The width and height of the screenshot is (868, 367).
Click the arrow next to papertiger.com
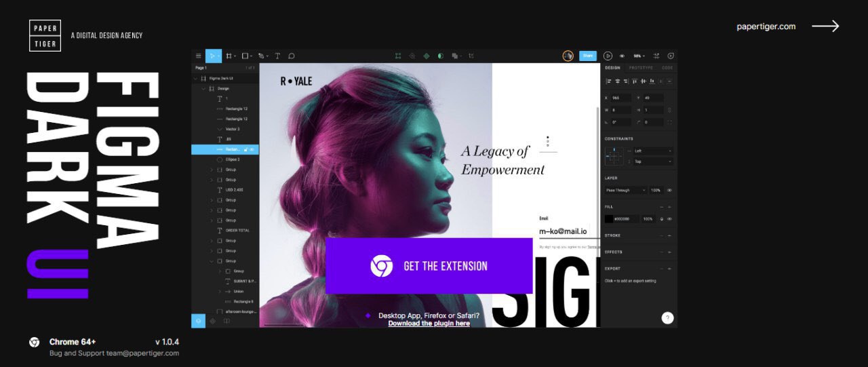825,26
